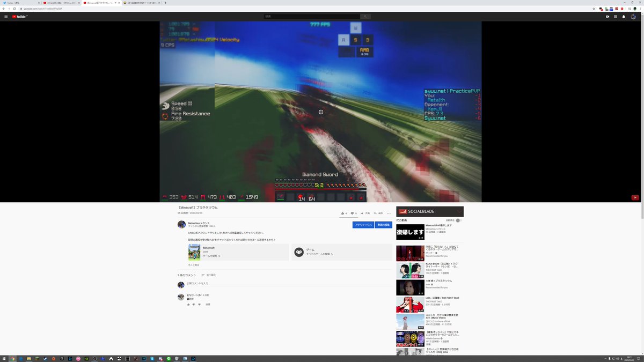Viewport: 644px width, 362px height.
Task: Open the 大塚 愛 プラネタリウム video
Action: point(410,287)
